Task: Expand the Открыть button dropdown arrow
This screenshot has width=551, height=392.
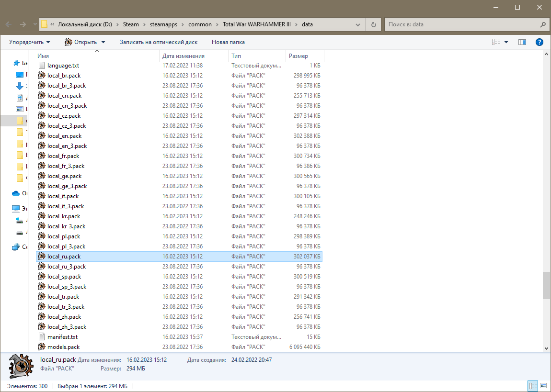Action: click(103, 42)
